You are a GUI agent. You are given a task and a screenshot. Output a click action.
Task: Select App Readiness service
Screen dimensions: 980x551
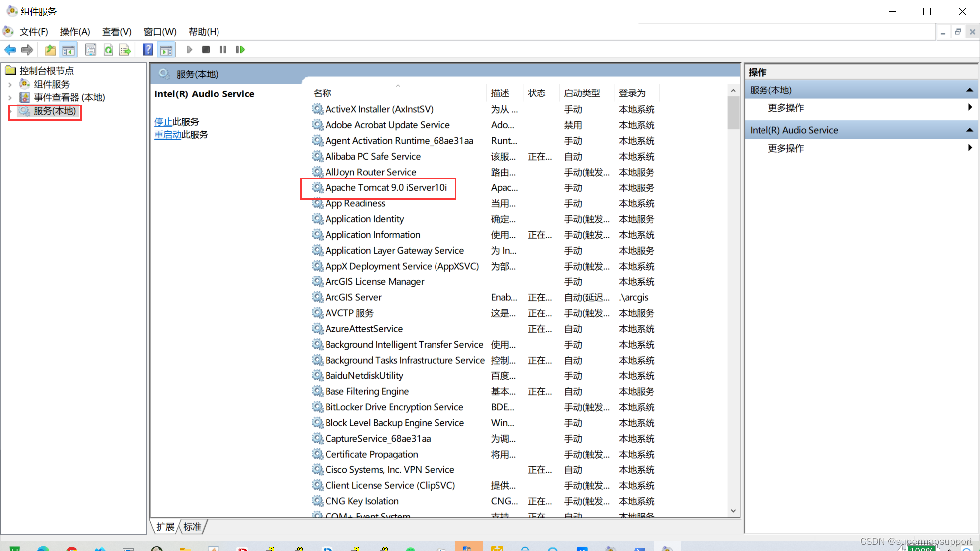pos(355,203)
